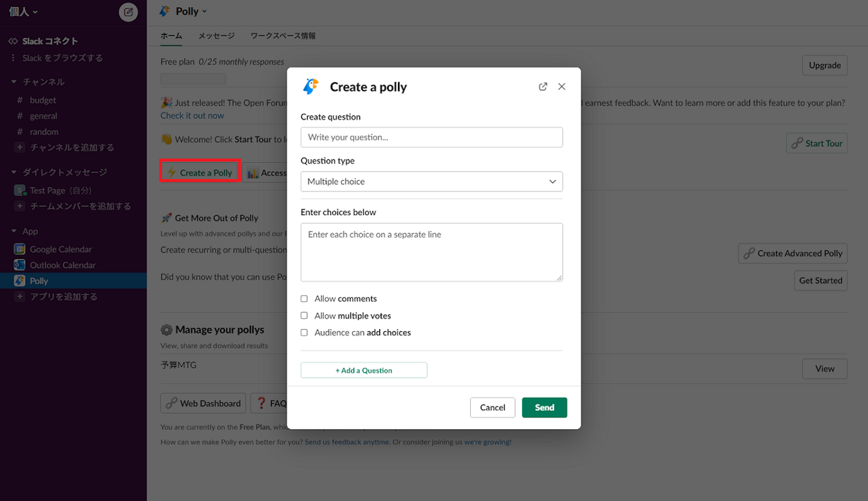Click the compose new message icon
The width and height of the screenshot is (868, 501).
[128, 12]
